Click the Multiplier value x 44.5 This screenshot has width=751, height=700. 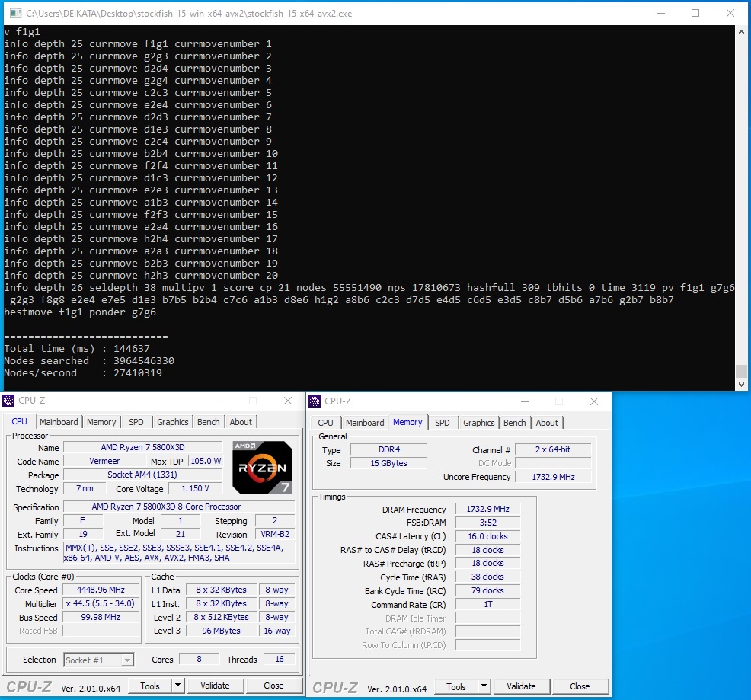point(101,604)
